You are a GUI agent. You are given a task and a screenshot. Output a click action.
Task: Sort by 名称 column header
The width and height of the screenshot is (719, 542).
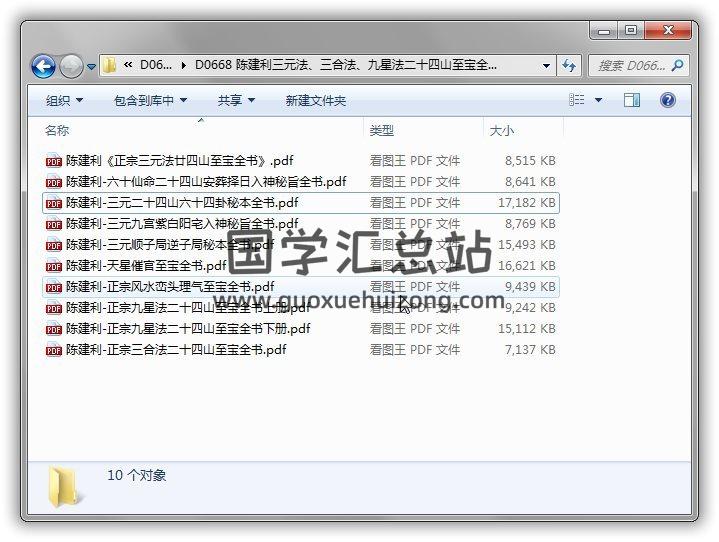(x=57, y=131)
